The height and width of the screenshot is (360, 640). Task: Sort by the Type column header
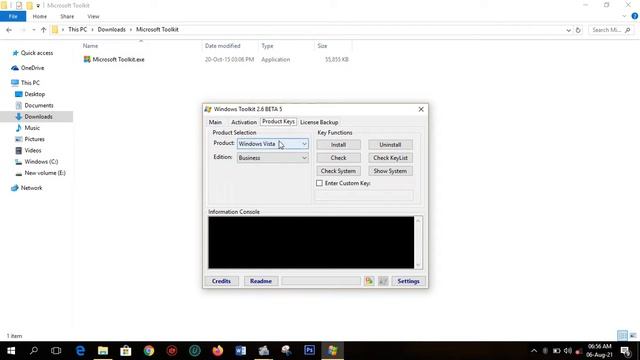[x=267, y=46]
